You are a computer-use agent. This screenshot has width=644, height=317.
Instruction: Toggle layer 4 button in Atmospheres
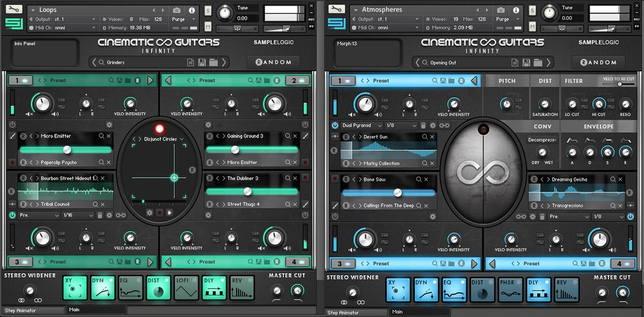pos(623,264)
